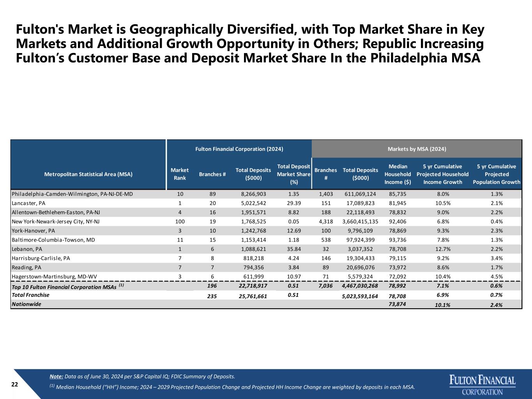Select the 'Reading, PA' row label
Image resolution: width=532 pixels, height=399 pixels.
27,268
